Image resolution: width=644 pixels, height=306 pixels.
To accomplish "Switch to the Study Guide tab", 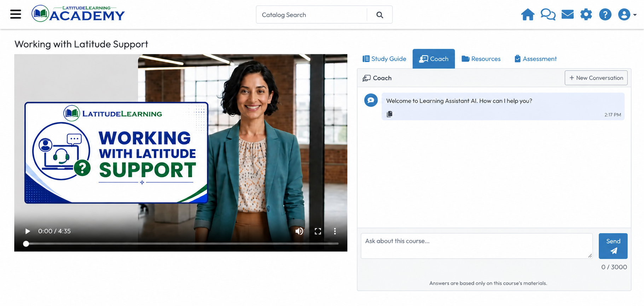I will (x=384, y=59).
